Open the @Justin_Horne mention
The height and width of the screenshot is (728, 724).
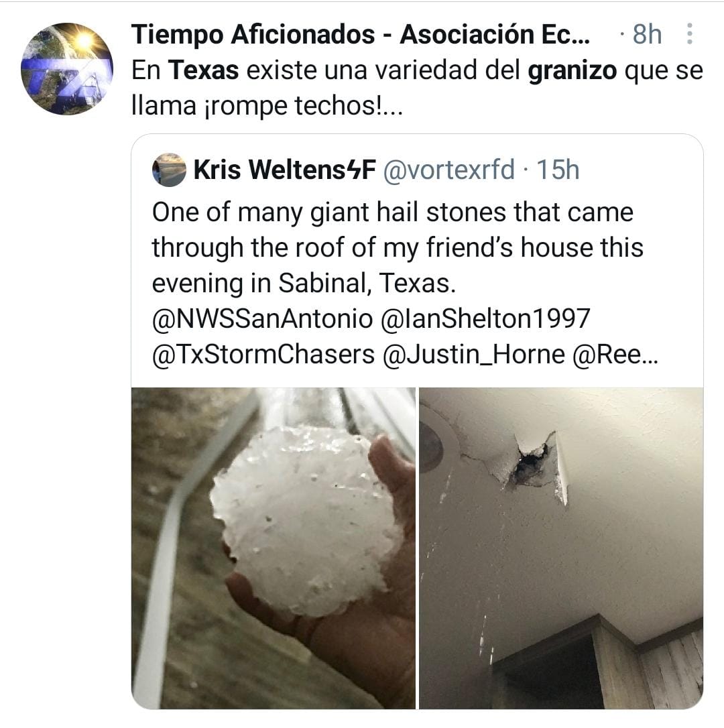point(474,355)
